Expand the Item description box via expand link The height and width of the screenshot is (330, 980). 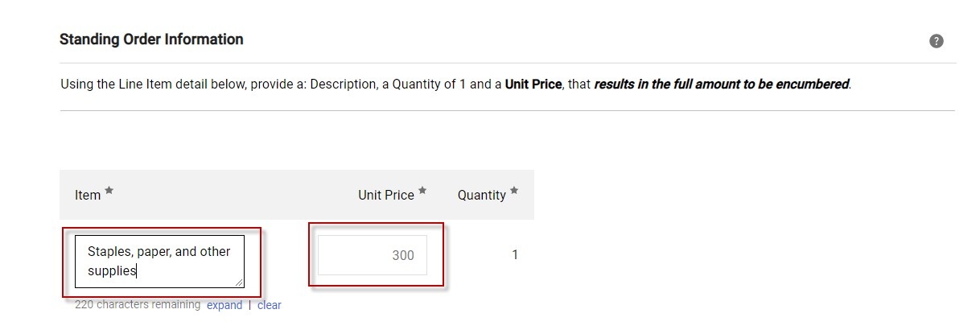pos(224,305)
